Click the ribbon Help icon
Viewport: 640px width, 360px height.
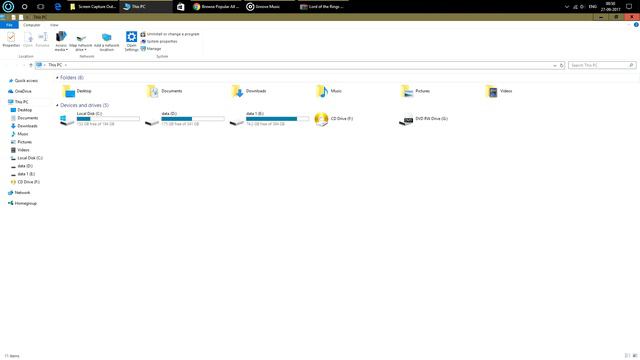636,25
